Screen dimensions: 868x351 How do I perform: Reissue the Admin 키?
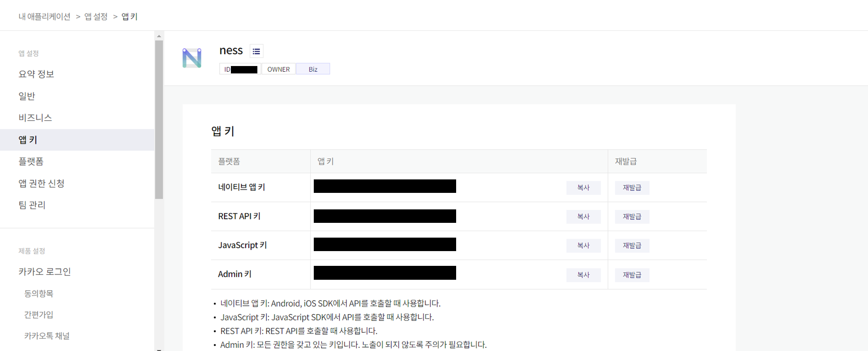[632, 275]
